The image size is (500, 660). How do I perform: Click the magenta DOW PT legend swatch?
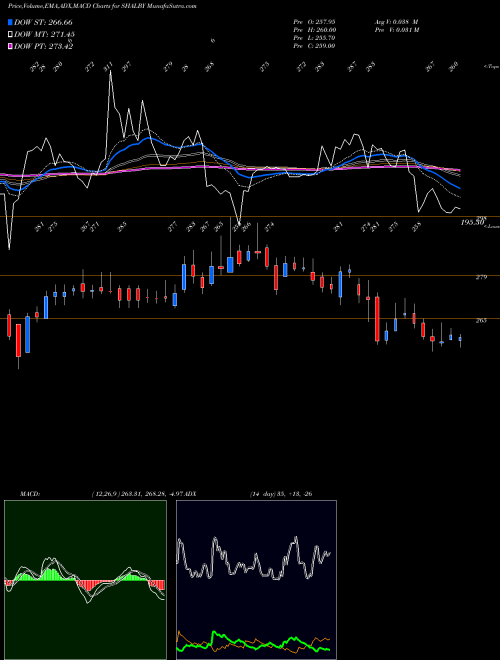pyautogui.click(x=10, y=46)
